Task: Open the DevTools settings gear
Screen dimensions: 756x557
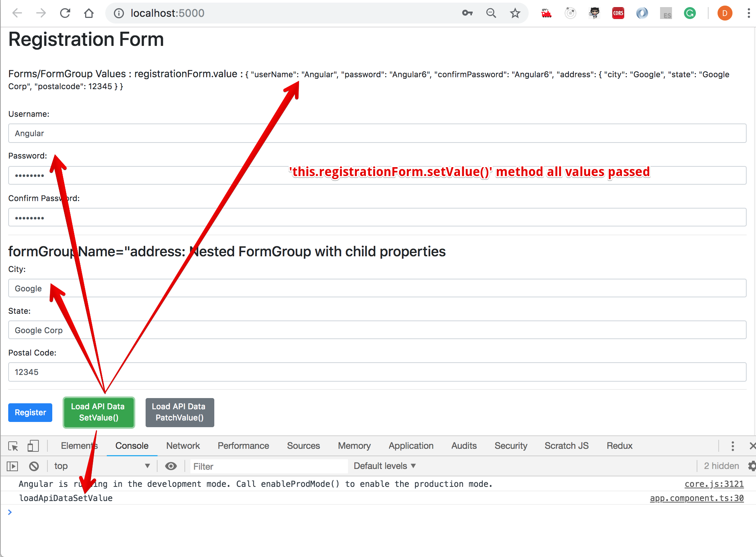Action: tap(752, 466)
